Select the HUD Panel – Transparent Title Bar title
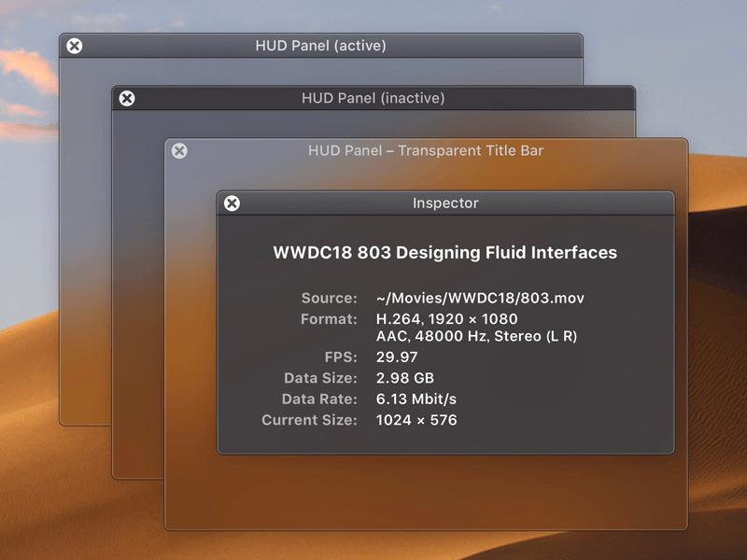The width and height of the screenshot is (747, 560). 426,150
